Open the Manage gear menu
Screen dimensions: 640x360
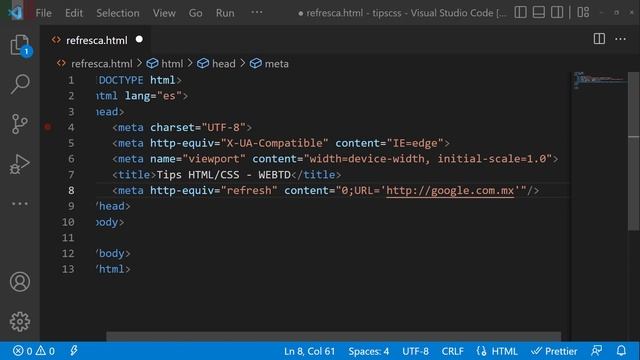click(x=20, y=322)
